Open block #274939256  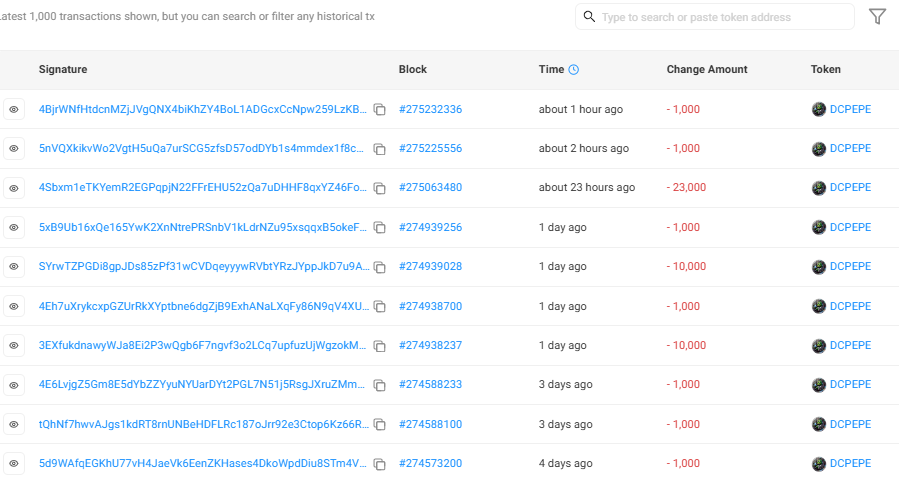pos(431,227)
